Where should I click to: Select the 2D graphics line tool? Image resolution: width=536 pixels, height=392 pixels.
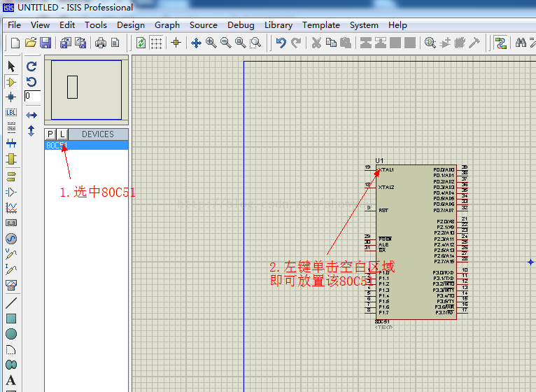click(x=11, y=303)
